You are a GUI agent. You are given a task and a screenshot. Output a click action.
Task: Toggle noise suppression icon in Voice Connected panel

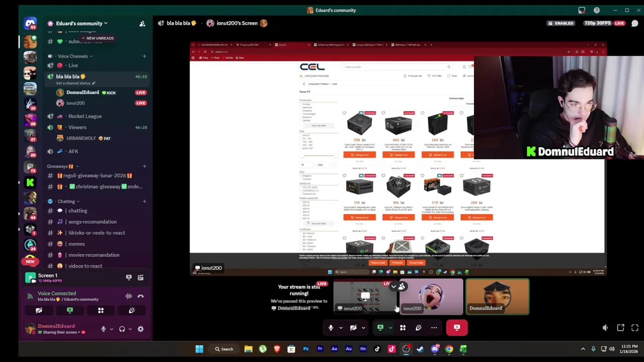point(129,296)
